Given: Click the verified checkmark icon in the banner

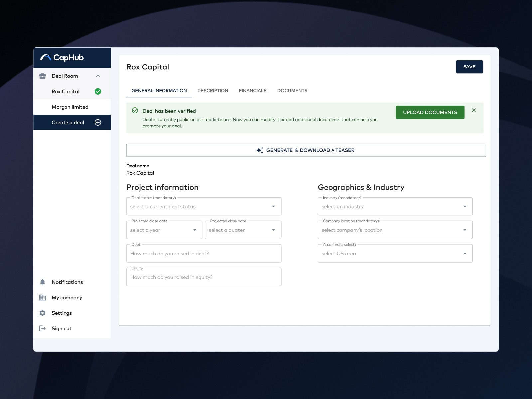Looking at the screenshot, I should click(x=135, y=110).
